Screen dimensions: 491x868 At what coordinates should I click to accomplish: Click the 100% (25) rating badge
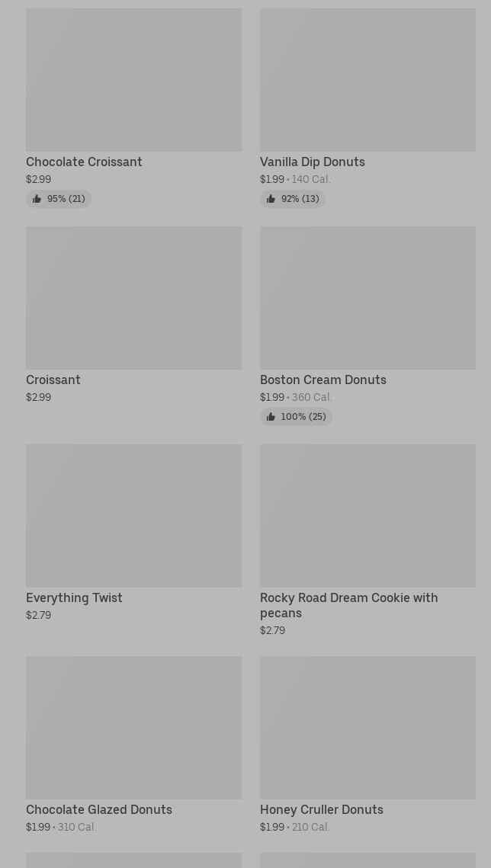(297, 417)
